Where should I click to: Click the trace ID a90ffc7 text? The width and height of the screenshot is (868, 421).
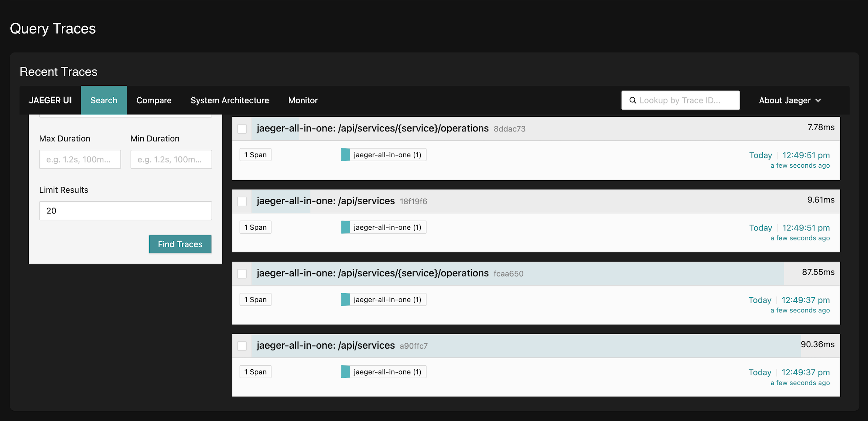point(414,346)
